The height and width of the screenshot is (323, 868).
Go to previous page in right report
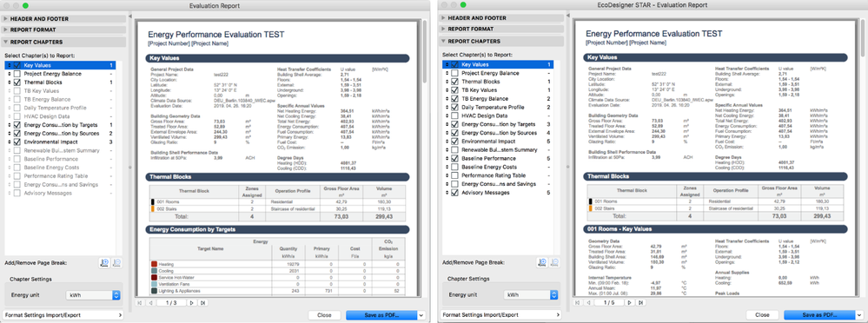(x=588, y=302)
